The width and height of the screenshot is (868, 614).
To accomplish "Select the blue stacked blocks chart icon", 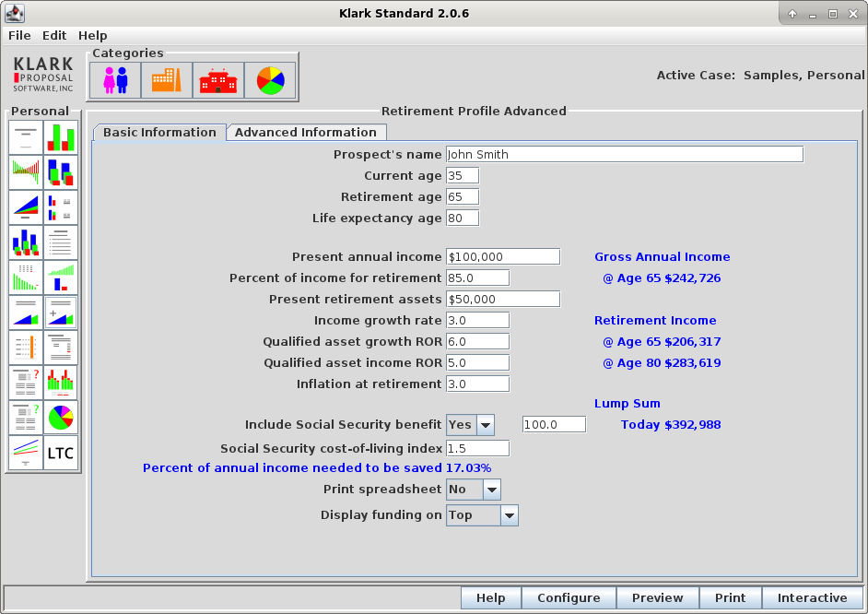I will (60, 172).
